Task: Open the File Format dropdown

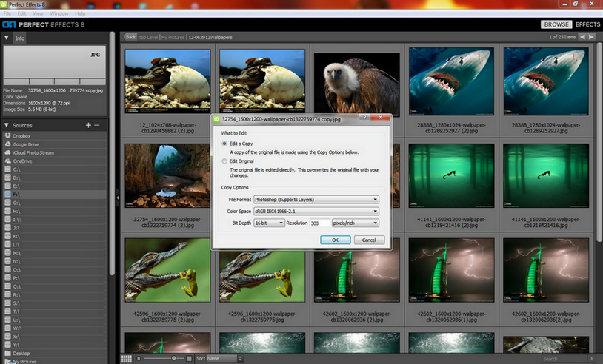Action: pyautogui.click(x=316, y=199)
